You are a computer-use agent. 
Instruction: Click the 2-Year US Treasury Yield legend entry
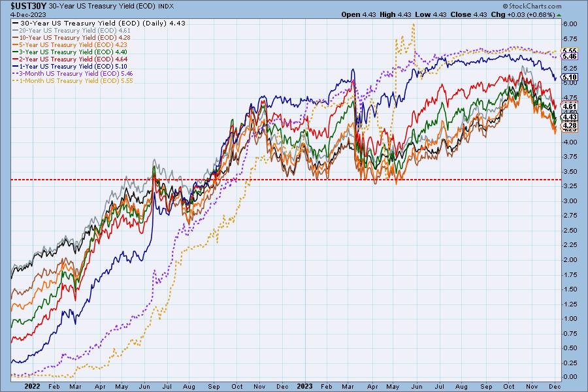coord(70,59)
